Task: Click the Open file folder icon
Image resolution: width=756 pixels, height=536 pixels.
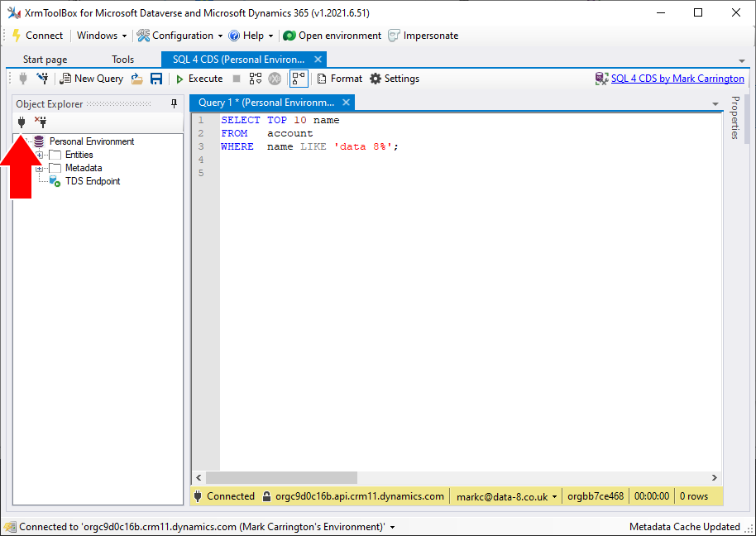Action: (x=137, y=79)
